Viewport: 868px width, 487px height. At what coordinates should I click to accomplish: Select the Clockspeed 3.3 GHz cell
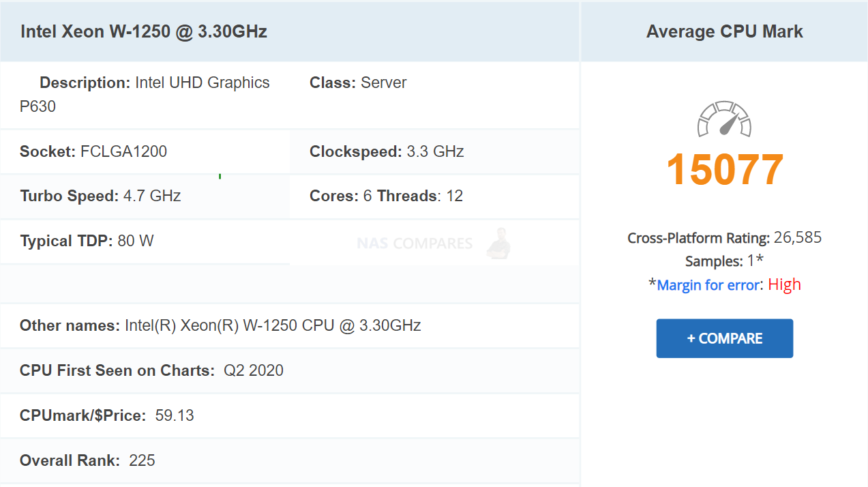pos(434,151)
